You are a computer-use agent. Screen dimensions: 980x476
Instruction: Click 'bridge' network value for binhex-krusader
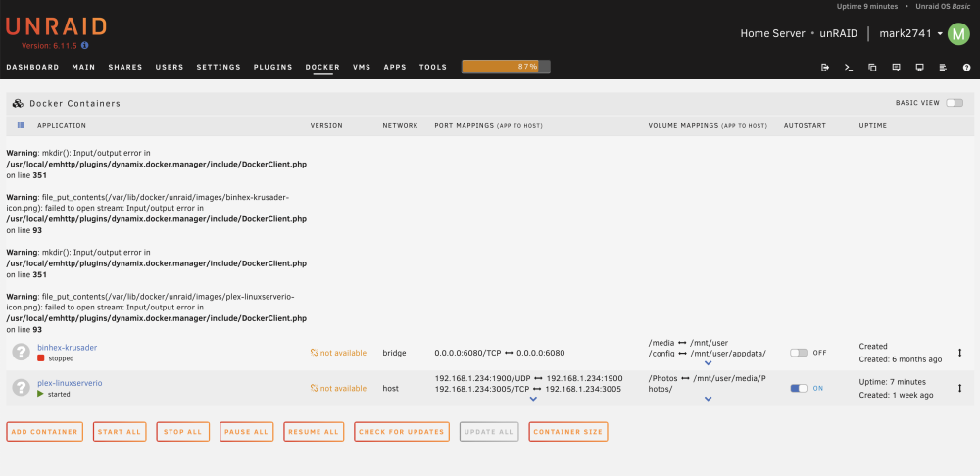pos(394,353)
